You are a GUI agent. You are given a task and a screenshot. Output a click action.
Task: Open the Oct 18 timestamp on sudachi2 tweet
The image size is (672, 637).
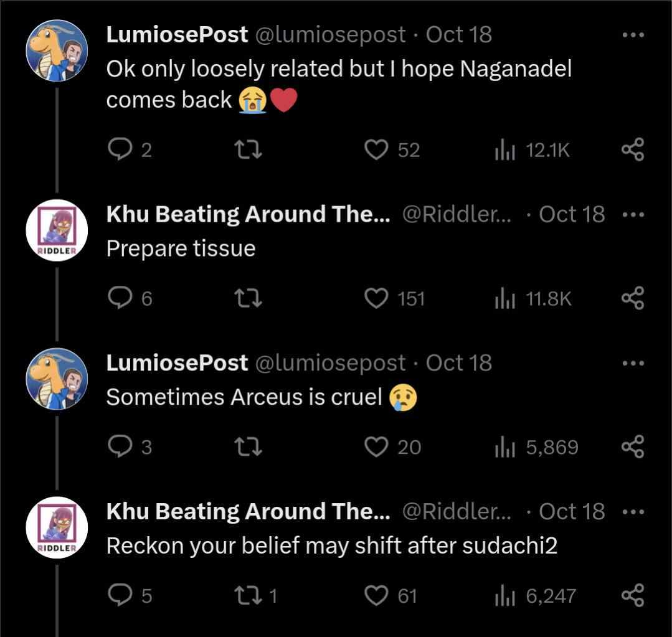pos(572,512)
